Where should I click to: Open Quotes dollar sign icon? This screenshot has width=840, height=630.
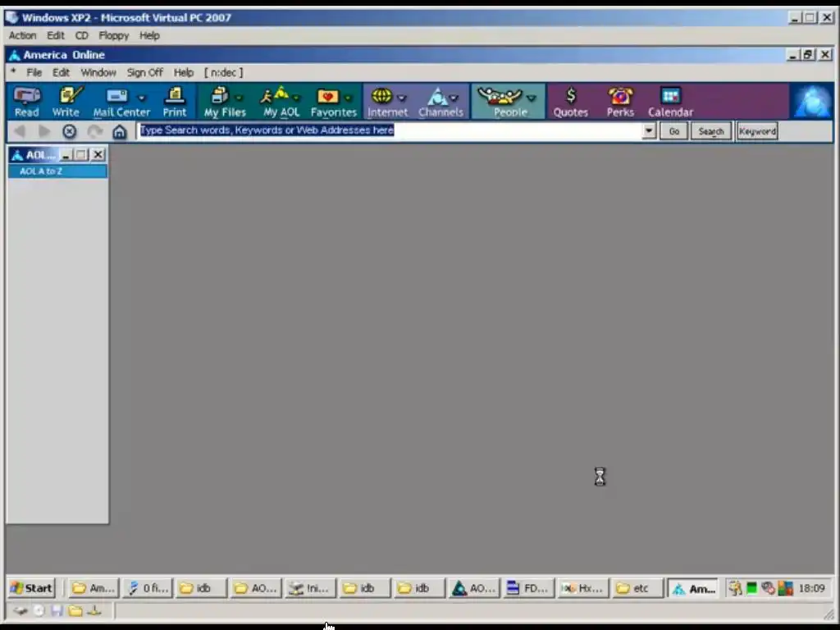pos(571,101)
